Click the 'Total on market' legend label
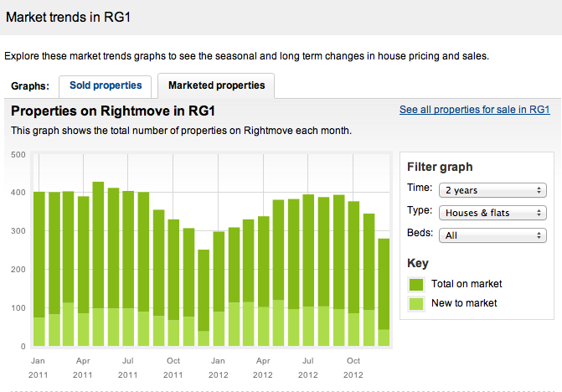 pyautogui.click(x=467, y=284)
